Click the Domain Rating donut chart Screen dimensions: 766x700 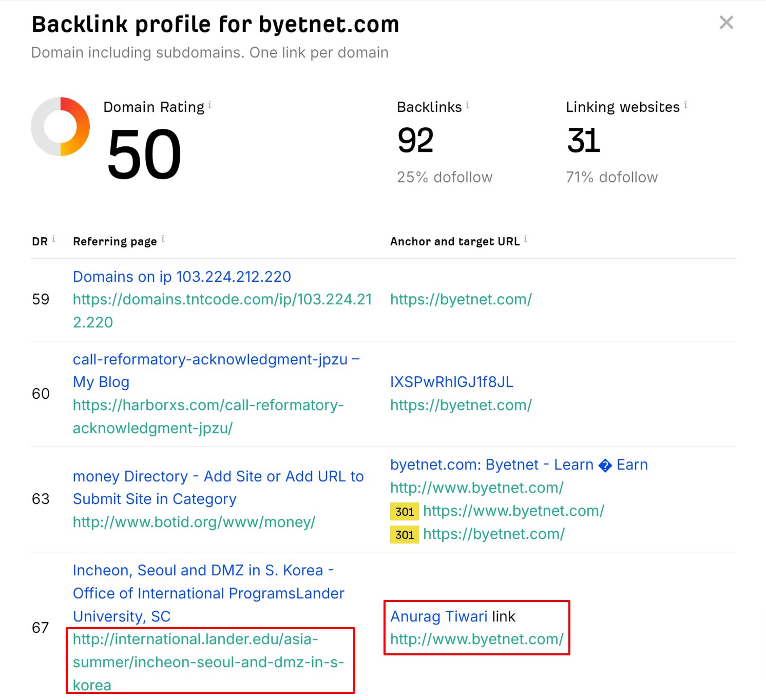click(61, 126)
